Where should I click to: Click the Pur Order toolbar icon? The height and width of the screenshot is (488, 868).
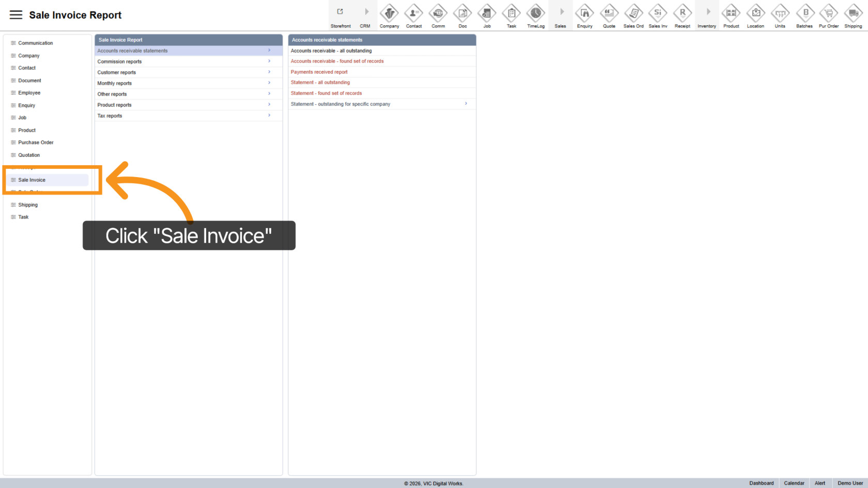[829, 15]
